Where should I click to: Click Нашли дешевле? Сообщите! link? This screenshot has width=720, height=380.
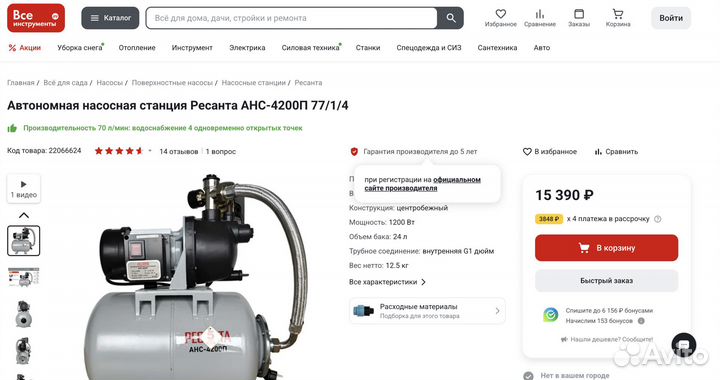(607, 339)
